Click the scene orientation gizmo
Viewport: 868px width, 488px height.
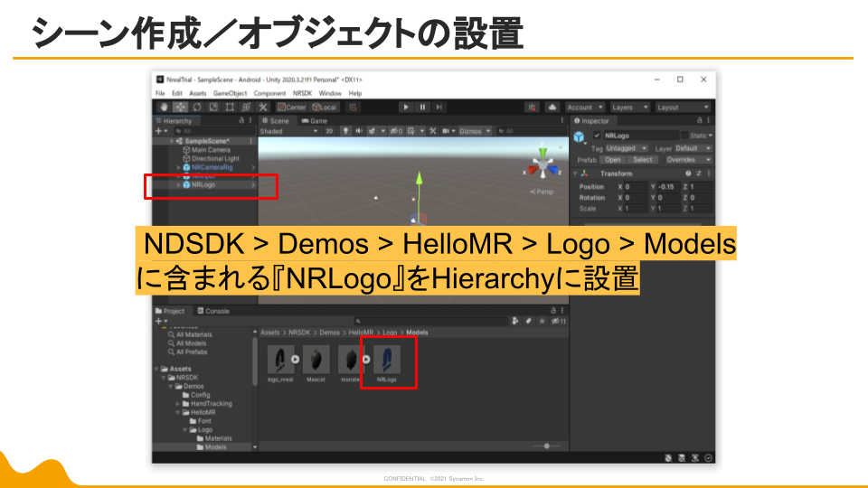[542, 164]
